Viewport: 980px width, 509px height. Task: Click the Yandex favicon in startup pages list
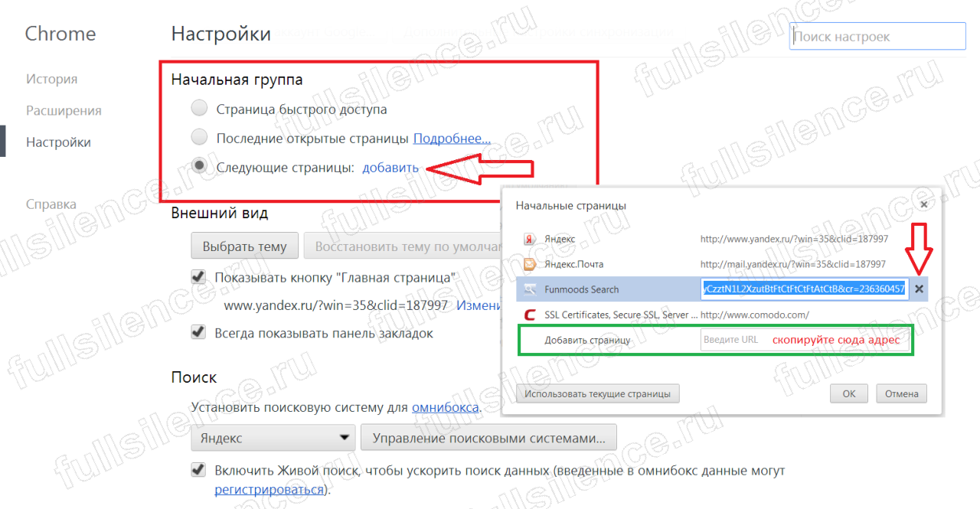pyautogui.click(x=529, y=239)
